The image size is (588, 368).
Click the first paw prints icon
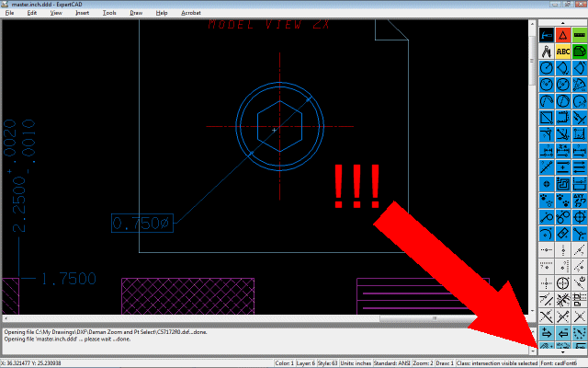tap(547, 201)
